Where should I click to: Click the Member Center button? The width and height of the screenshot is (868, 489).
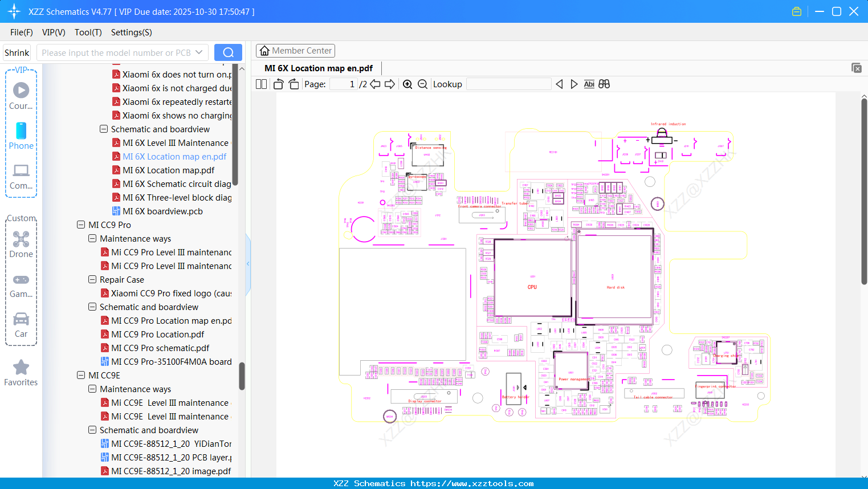pyautogui.click(x=295, y=51)
